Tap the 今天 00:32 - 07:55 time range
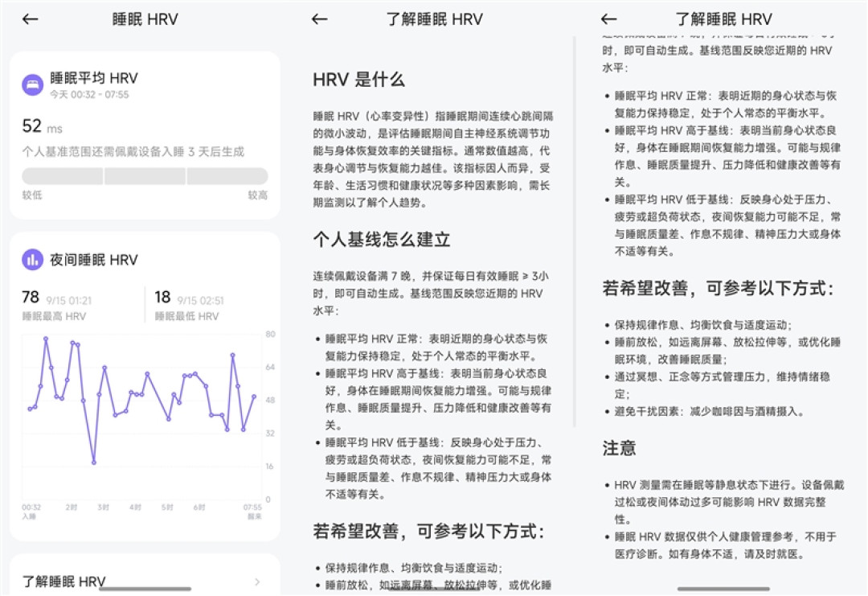This screenshot has height=596, width=868. 89,95
